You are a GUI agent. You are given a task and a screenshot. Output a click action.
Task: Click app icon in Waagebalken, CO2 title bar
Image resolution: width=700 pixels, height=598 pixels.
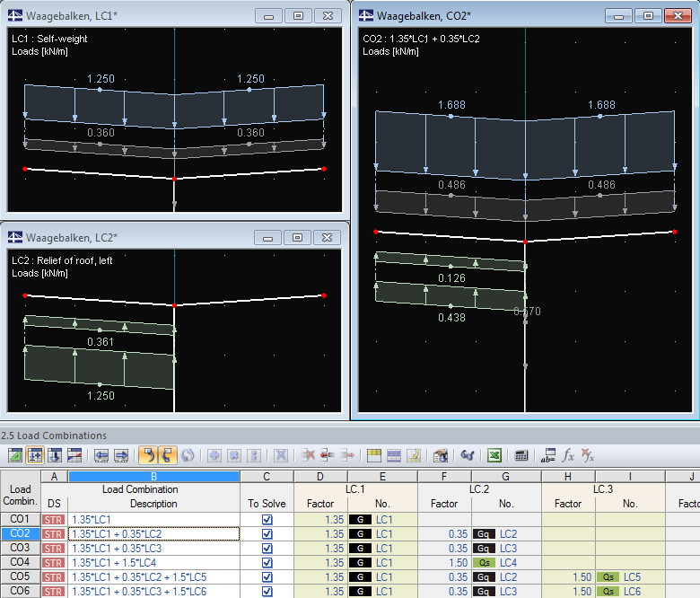366,15
